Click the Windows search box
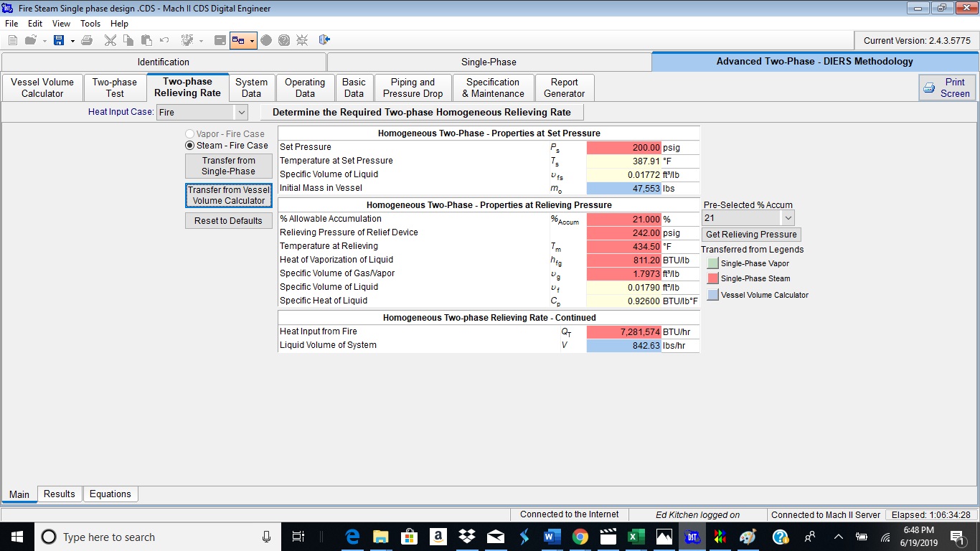The height and width of the screenshot is (551, 980). [x=157, y=537]
